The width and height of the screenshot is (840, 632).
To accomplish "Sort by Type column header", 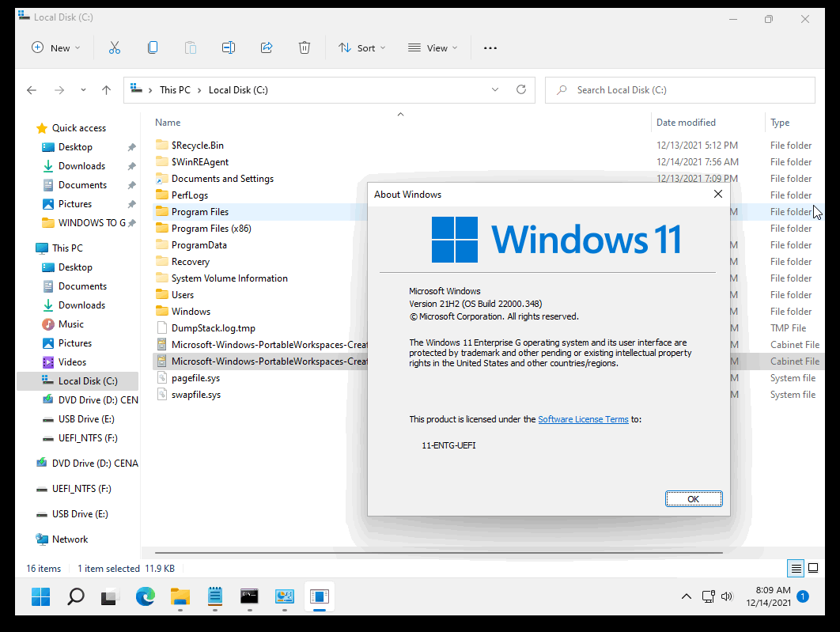I will (780, 122).
